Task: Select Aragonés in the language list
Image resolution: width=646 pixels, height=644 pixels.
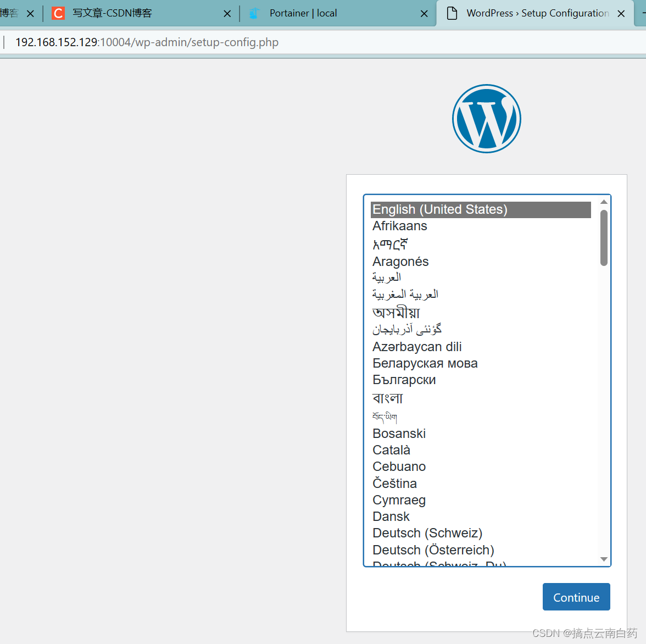Action: coord(481,261)
